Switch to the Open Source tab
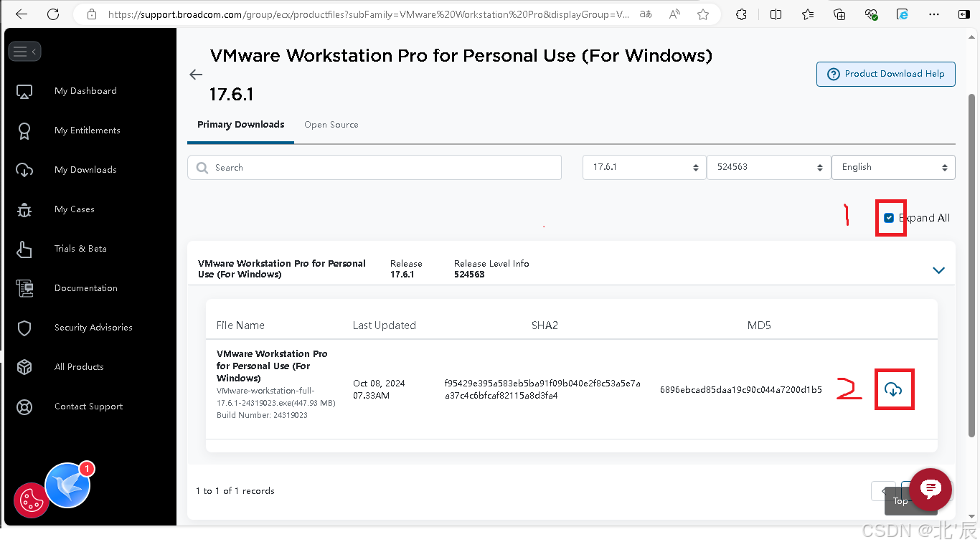980x547 pixels. 331,125
